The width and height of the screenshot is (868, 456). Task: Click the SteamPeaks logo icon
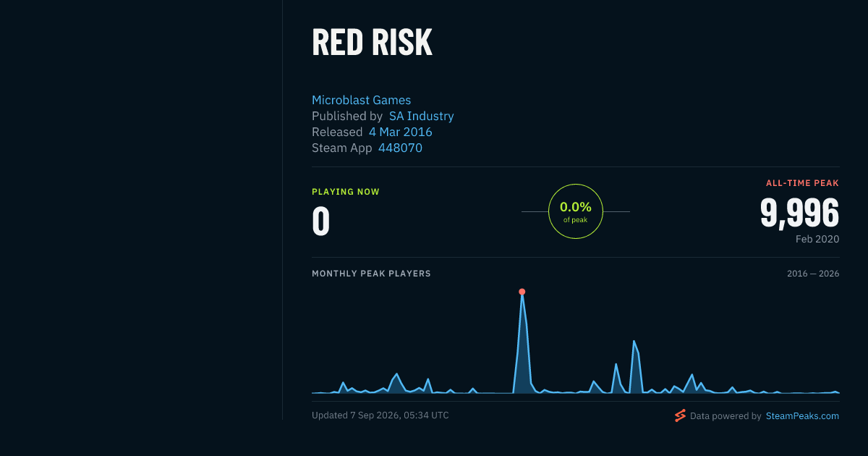680,415
